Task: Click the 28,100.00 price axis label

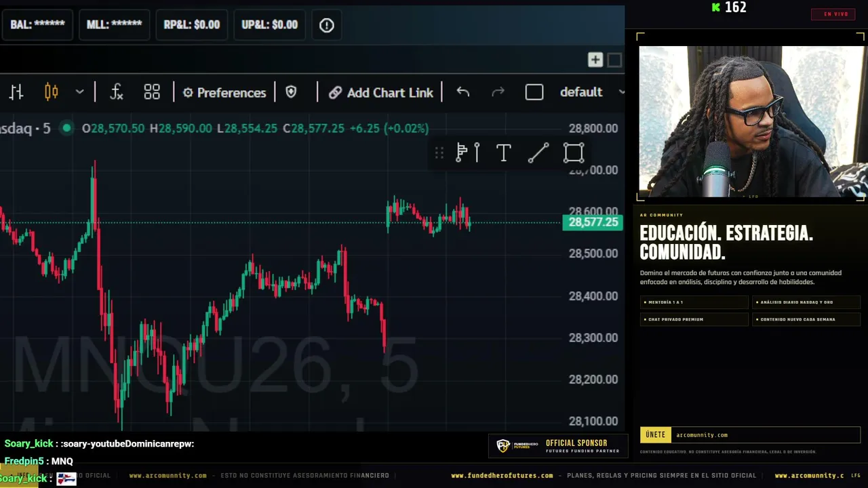Action: [593, 422]
